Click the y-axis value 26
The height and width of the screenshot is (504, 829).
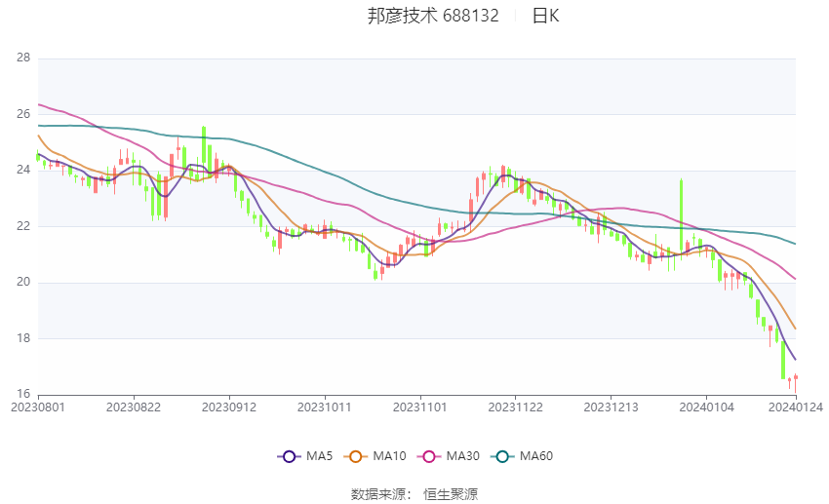(23, 114)
